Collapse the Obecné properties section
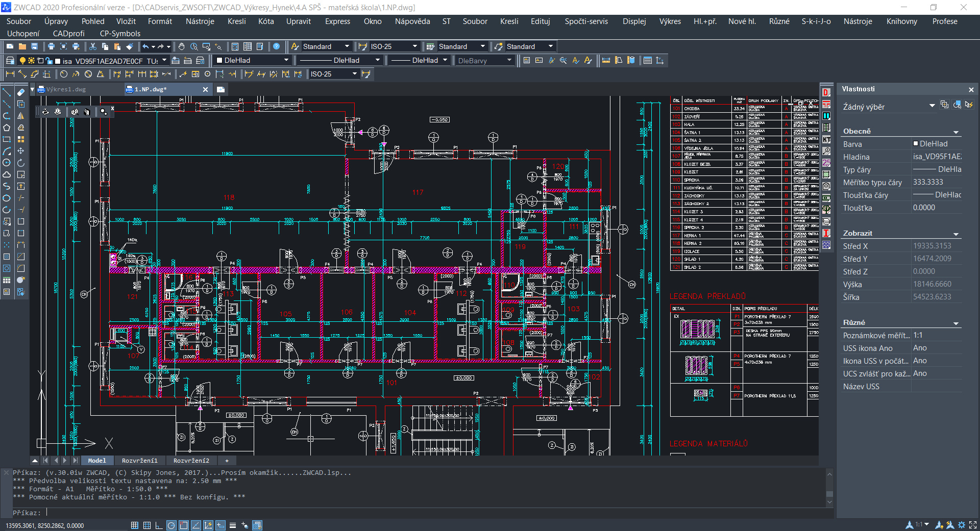 coord(956,132)
